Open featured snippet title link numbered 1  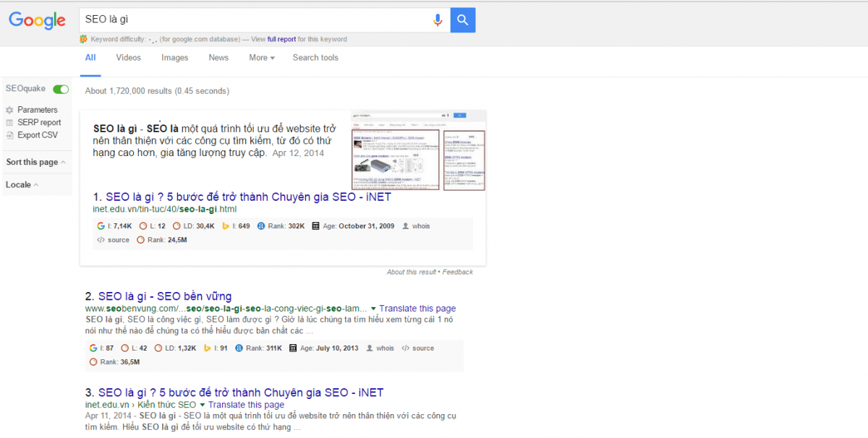[248, 197]
